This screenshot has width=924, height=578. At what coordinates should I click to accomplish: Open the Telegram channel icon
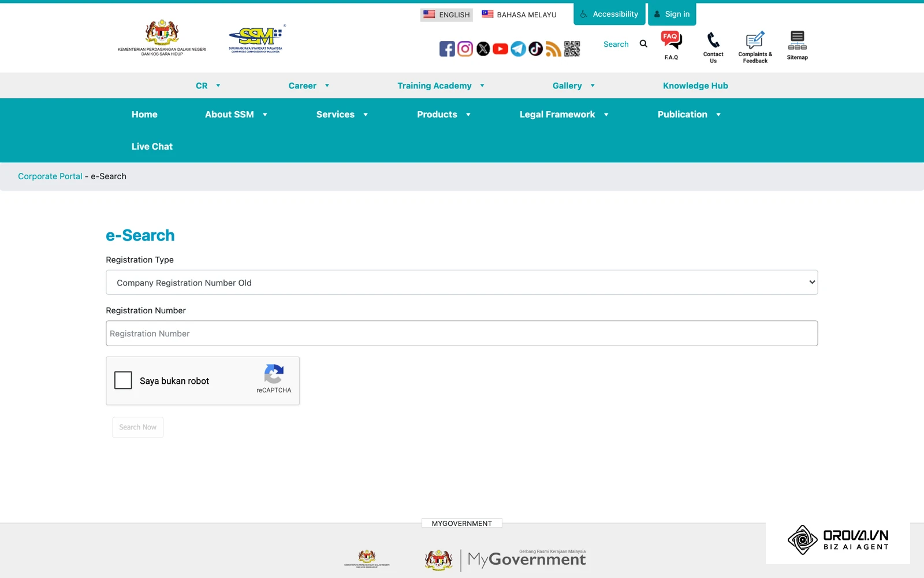(x=518, y=49)
